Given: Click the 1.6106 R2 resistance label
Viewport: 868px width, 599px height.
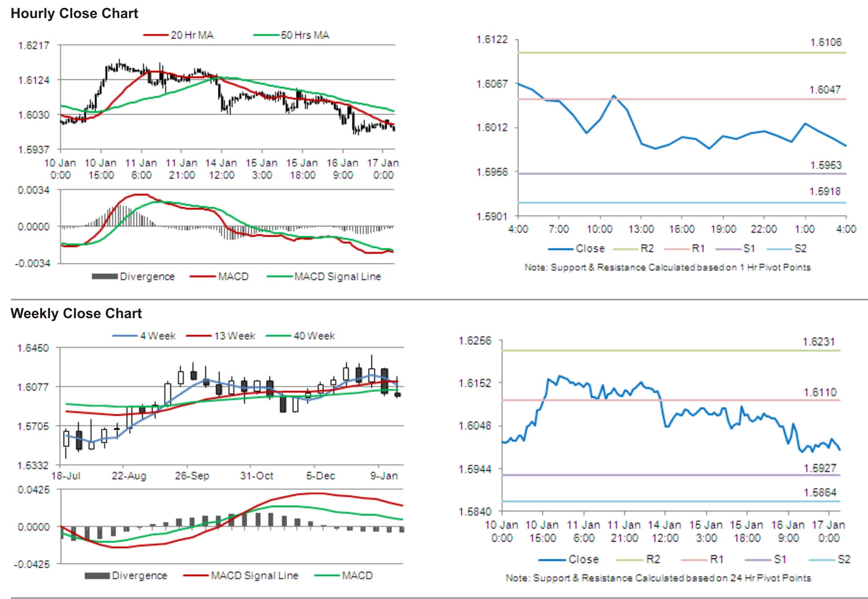Looking at the screenshot, I should tap(826, 42).
